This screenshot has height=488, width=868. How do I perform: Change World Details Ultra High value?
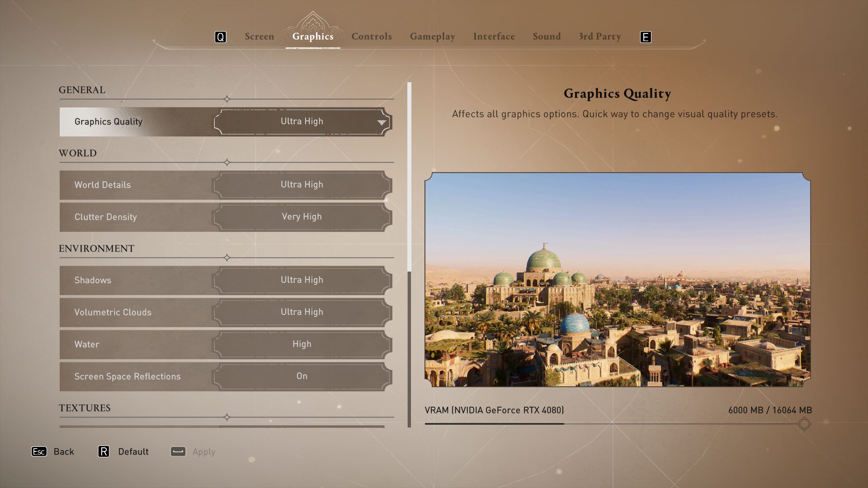(x=302, y=185)
